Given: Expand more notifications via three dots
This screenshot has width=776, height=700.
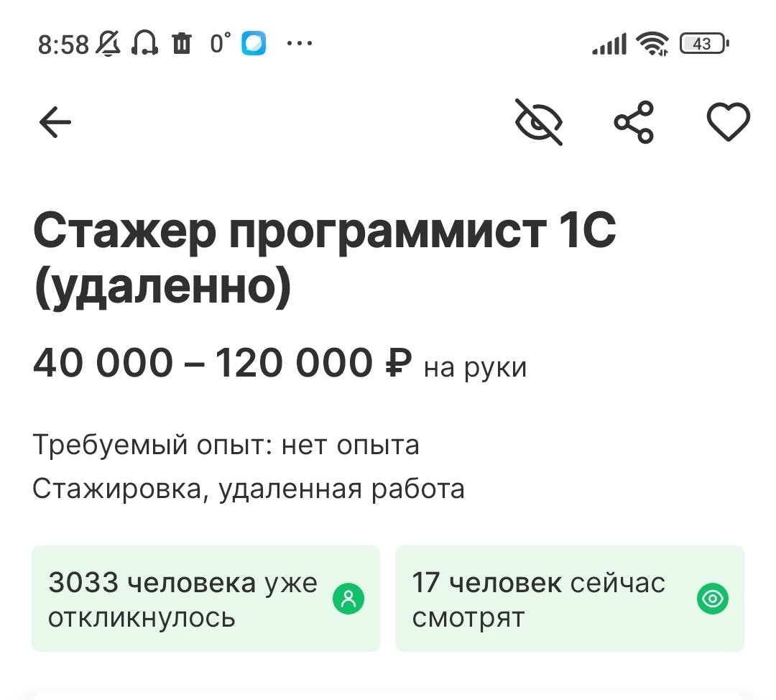Looking at the screenshot, I should coord(299,44).
